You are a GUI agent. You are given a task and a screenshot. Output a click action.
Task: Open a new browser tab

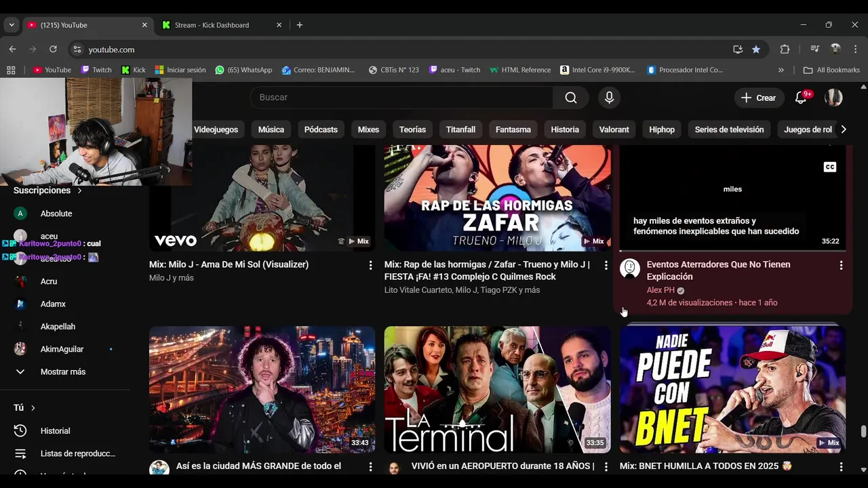coord(299,25)
